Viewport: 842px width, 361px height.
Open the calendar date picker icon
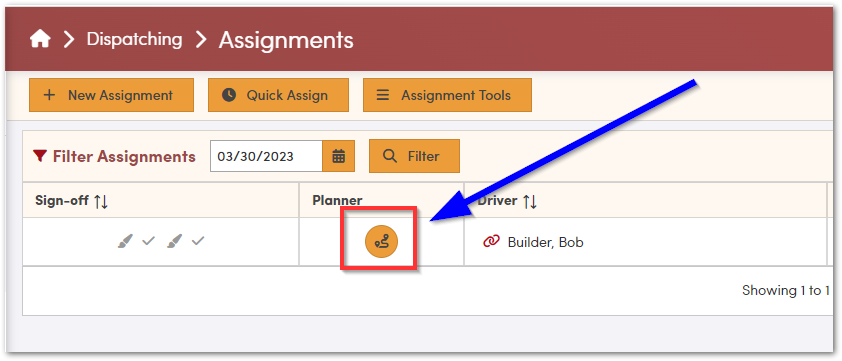(x=338, y=156)
